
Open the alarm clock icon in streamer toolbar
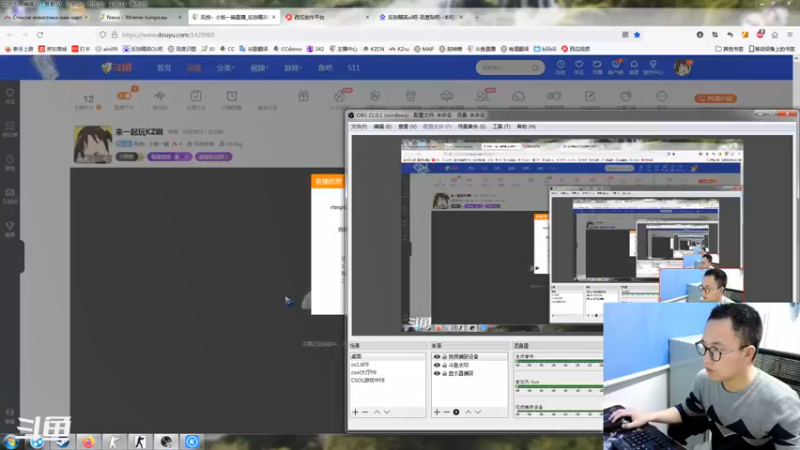(x=232, y=96)
